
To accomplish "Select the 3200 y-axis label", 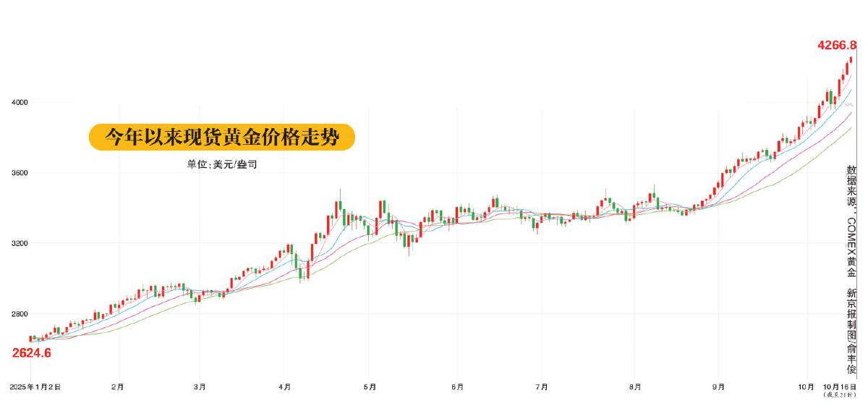I will coord(19,243).
